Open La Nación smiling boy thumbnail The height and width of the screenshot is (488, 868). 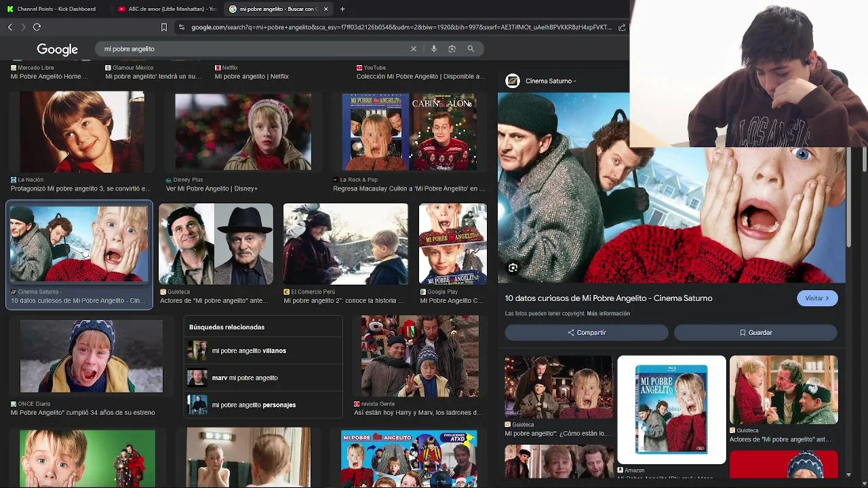81,132
